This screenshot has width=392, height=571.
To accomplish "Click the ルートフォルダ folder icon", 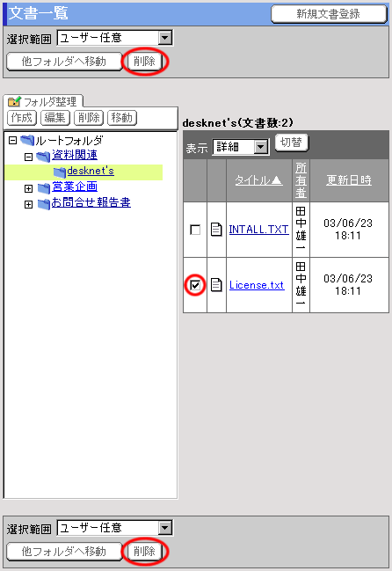I will [27, 140].
